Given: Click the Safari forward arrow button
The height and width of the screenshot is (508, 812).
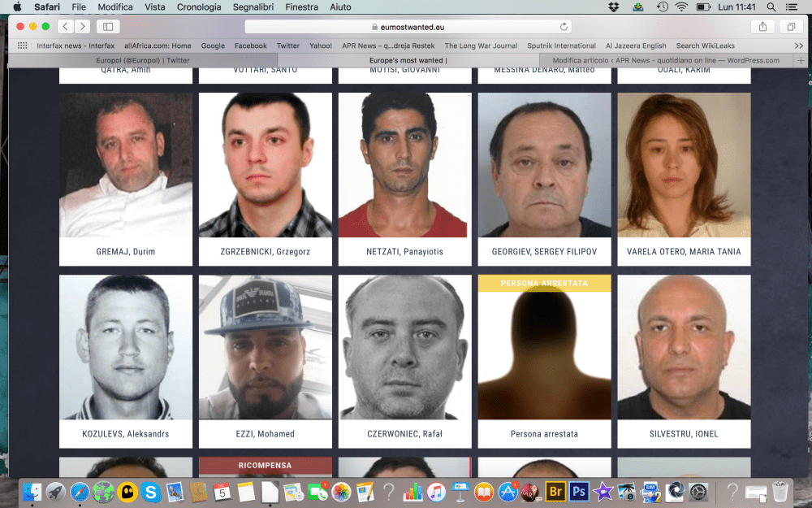Looking at the screenshot, I should coord(82,27).
